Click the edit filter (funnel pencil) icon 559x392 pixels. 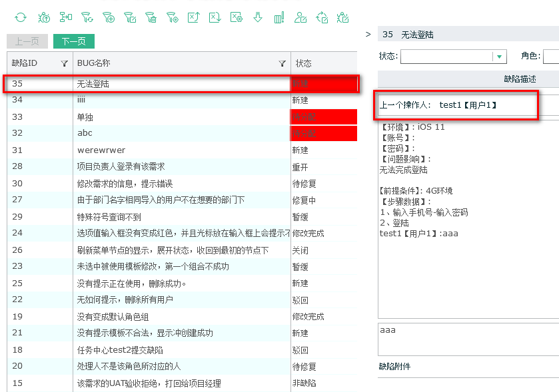[x=130, y=17]
